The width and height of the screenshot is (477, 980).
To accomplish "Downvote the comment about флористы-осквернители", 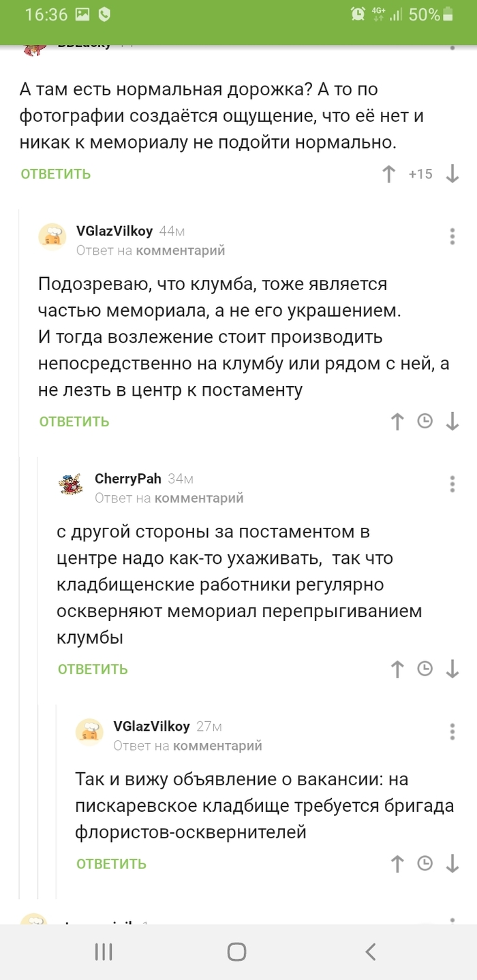I will (452, 863).
